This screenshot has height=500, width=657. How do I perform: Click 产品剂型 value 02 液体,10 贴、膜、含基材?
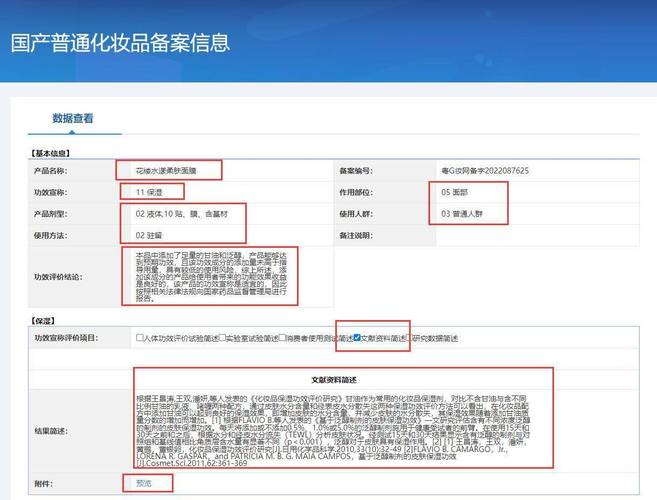tap(181, 214)
